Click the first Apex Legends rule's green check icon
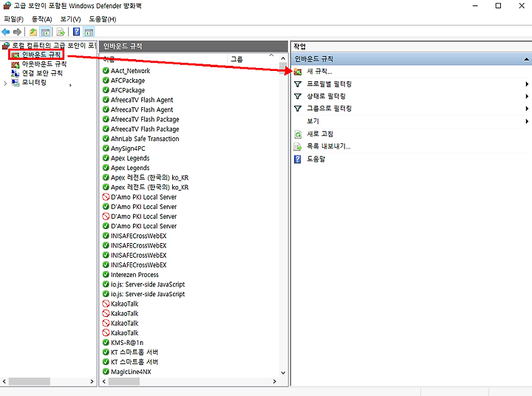 (106, 158)
